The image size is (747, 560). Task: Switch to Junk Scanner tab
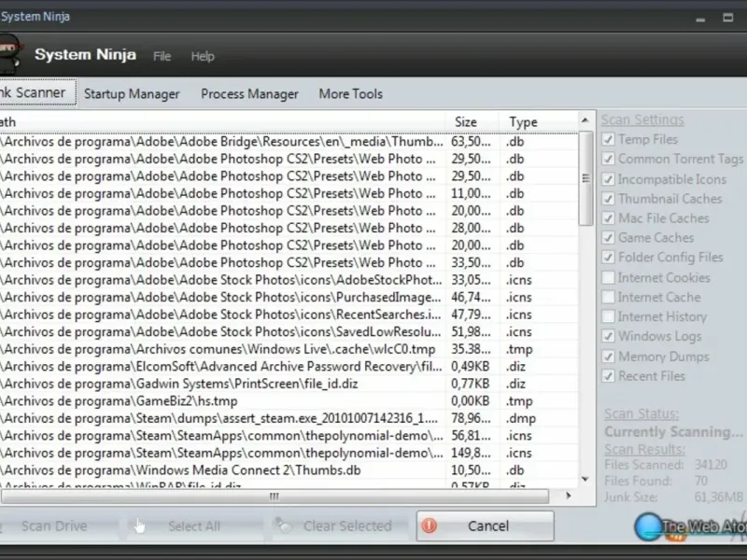point(37,92)
